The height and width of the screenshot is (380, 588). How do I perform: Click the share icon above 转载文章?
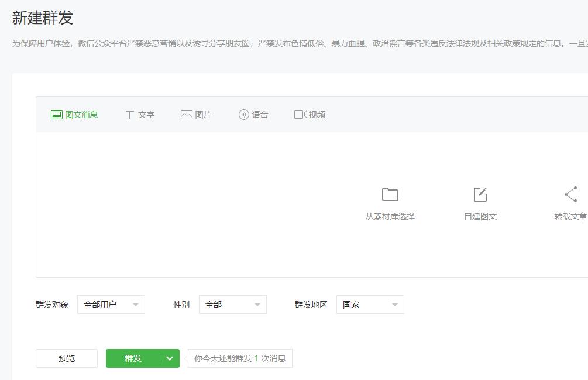coord(570,195)
